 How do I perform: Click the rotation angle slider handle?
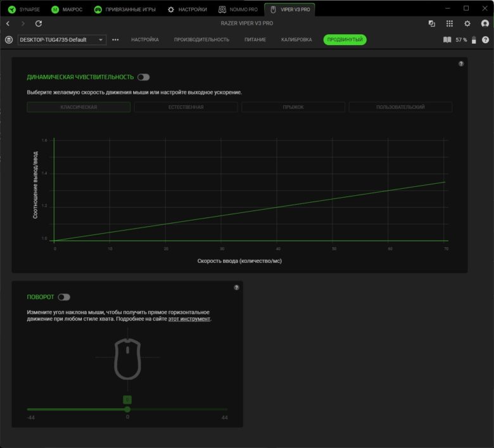(x=127, y=409)
